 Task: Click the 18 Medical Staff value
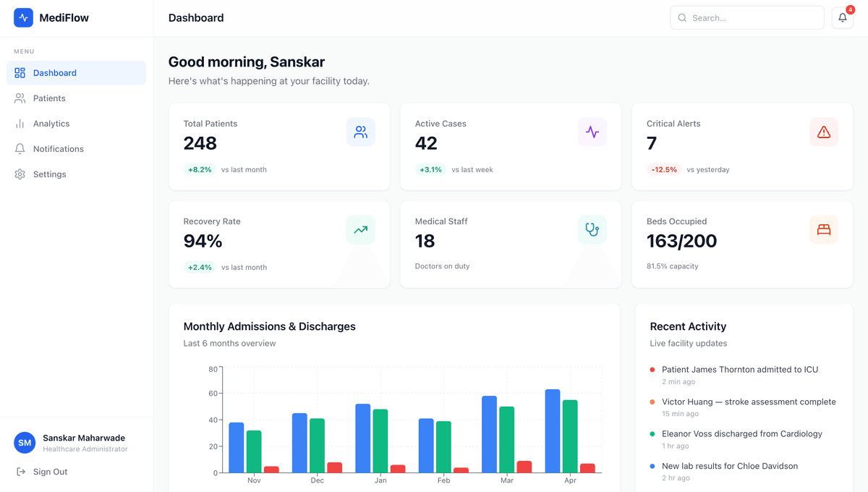coord(425,241)
